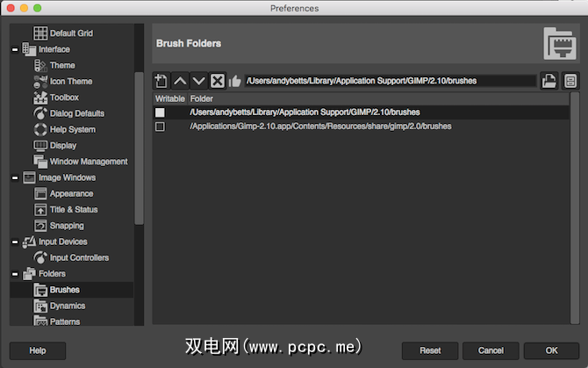This screenshot has width=588, height=368.
Task: Click the Writable column header
Action: (170, 98)
